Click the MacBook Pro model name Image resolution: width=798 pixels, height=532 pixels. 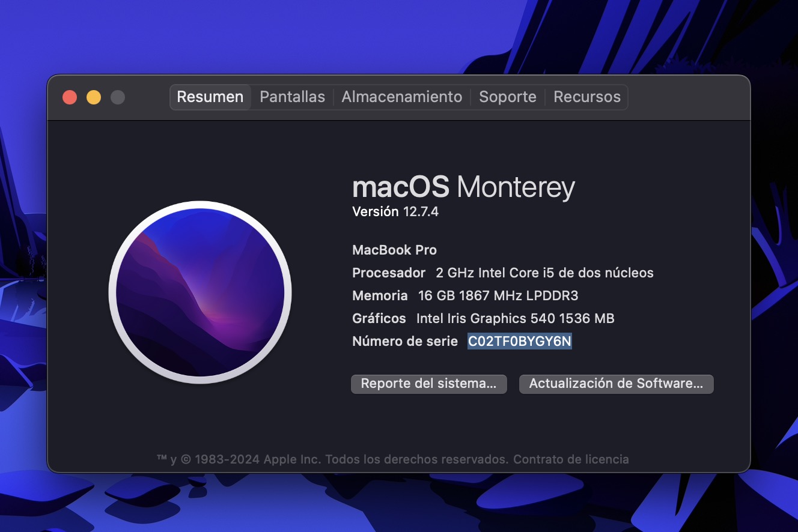coord(394,250)
